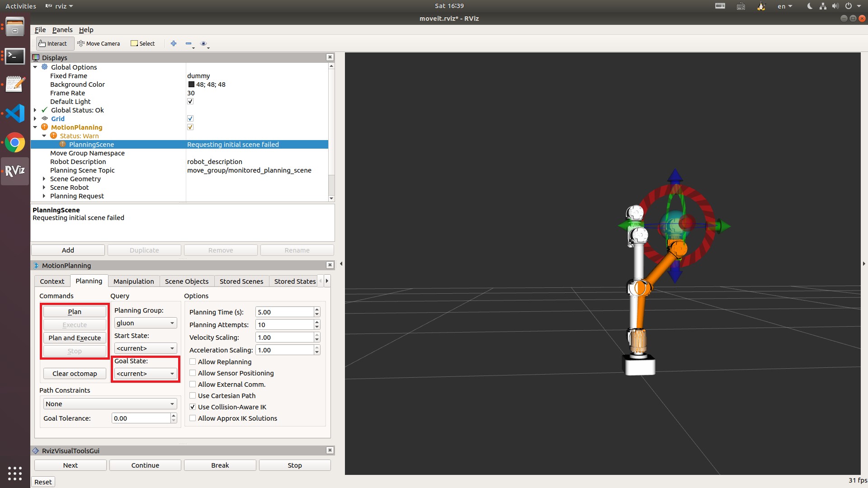Click the minus remove-tool icon
The image size is (868, 488).
[x=189, y=43]
